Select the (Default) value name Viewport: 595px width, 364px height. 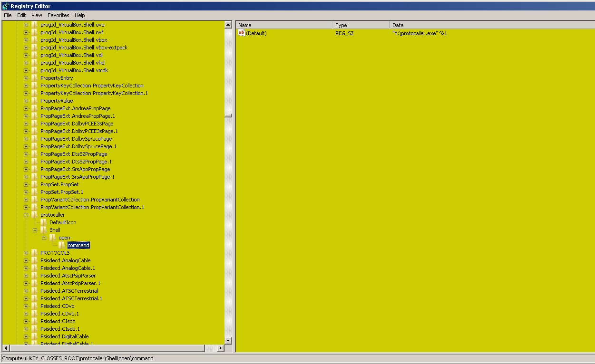click(256, 33)
